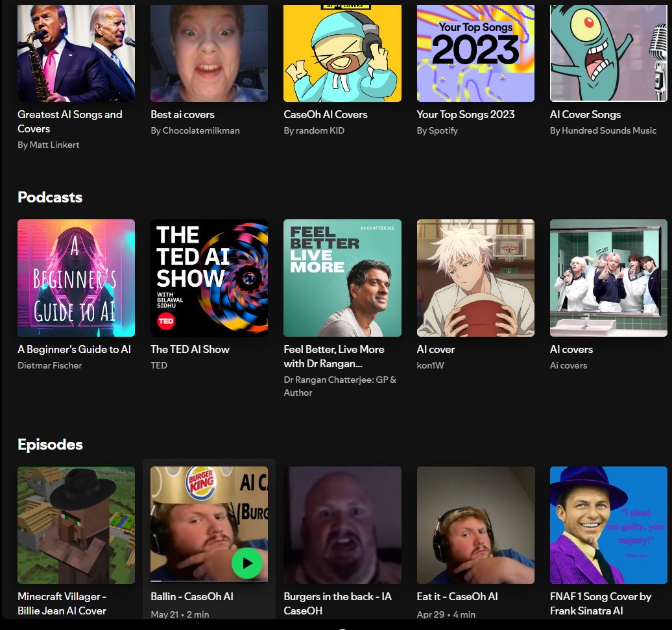Open Best ai covers playlist cover
Image resolution: width=672 pixels, height=630 pixels.
[209, 53]
